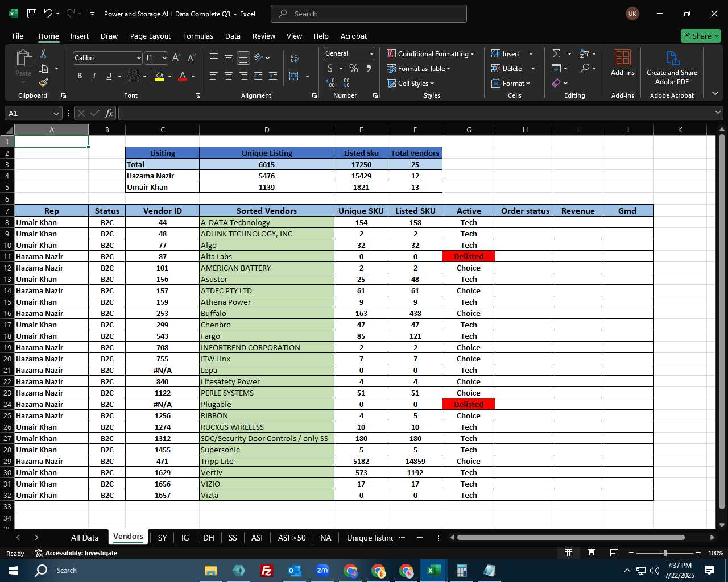Open the font size 11 dropdown
728x582 pixels.
[164, 58]
